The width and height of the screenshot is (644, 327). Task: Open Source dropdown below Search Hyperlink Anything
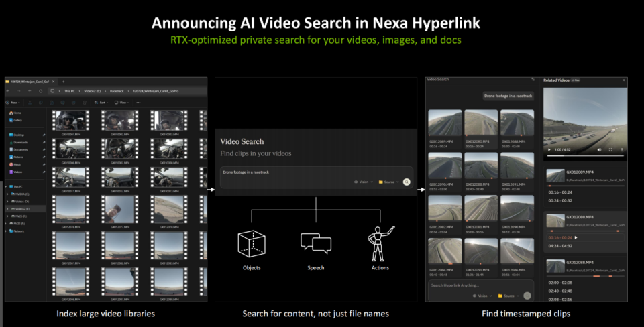(x=508, y=296)
